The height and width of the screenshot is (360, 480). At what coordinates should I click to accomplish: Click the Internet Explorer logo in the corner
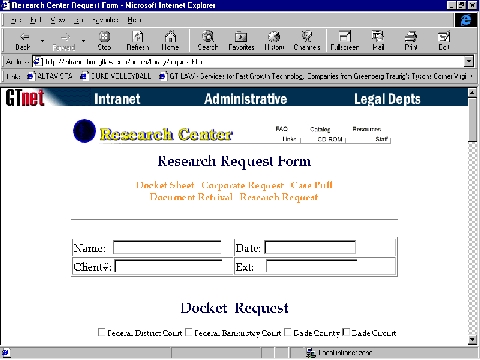(x=466, y=20)
